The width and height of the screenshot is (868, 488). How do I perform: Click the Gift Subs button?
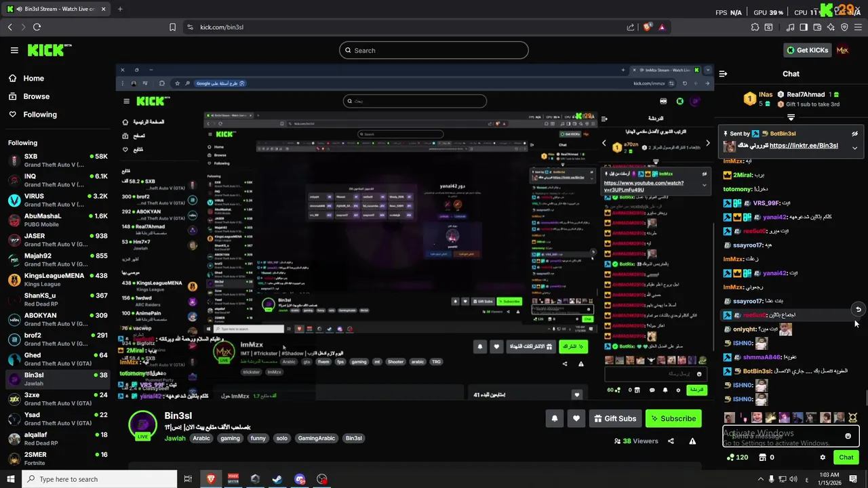615,419
